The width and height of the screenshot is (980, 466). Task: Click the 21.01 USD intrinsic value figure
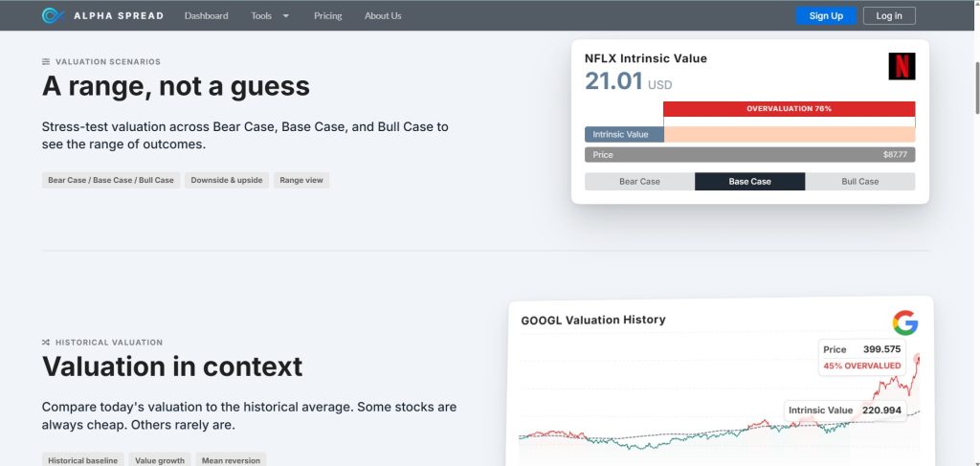[x=628, y=82]
